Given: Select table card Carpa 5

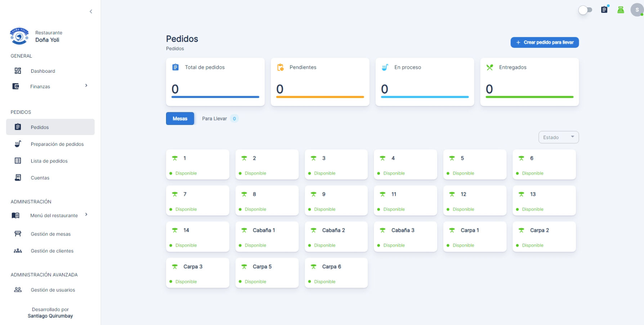Looking at the screenshot, I should click(x=267, y=273).
